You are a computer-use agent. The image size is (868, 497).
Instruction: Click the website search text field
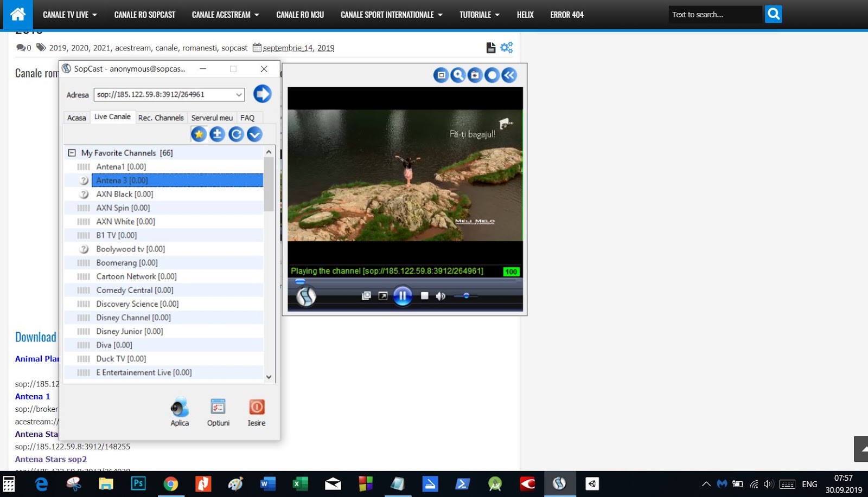[x=716, y=15]
